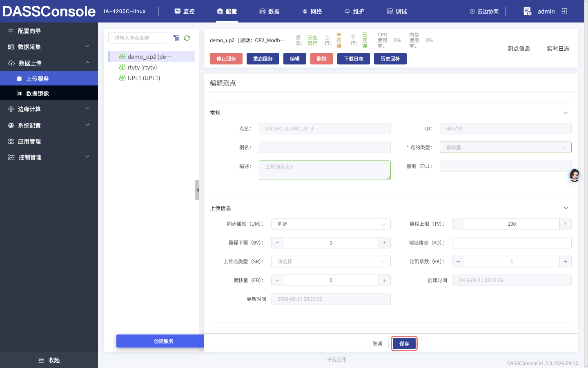Decrease 量程上限 (TV) value
The width and height of the screenshot is (588, 368).
tap(458, 224)
